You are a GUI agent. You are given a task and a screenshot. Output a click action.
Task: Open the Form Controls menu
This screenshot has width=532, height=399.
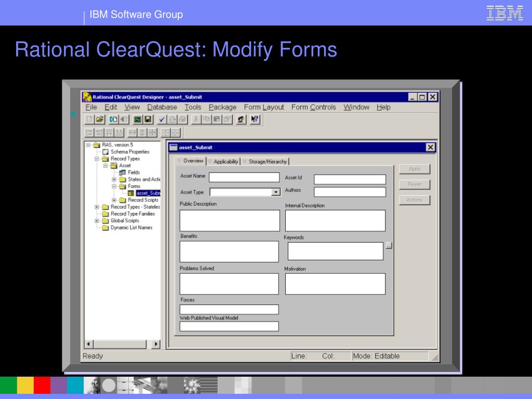(x=313, y=107)
